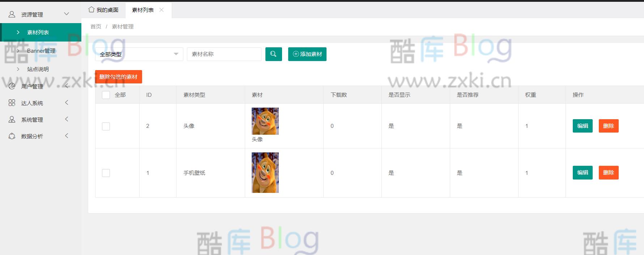The height and width of the screenshot is (255, 644).
Task: Click the 下载数 column header
Action: coord(339,95)
